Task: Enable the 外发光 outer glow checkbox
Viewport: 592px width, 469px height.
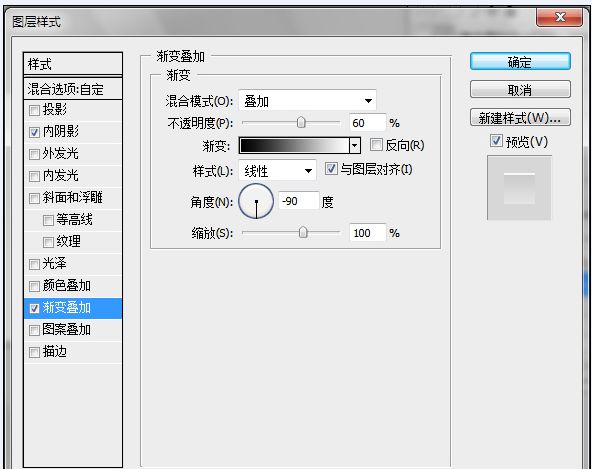Action: click(x=34, y=154)
